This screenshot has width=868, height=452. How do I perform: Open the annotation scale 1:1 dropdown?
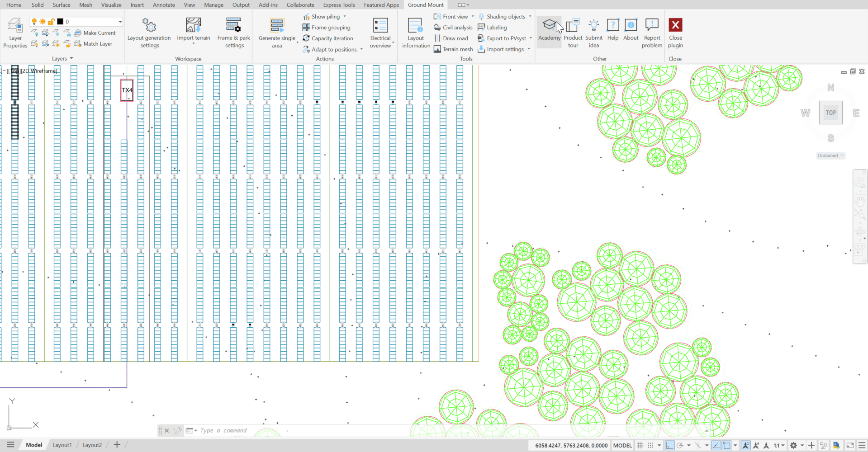[779, 445]
